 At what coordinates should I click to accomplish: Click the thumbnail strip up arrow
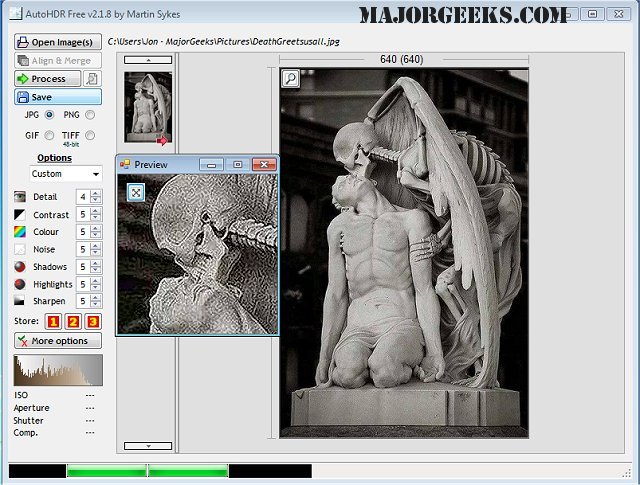(148, 60)
